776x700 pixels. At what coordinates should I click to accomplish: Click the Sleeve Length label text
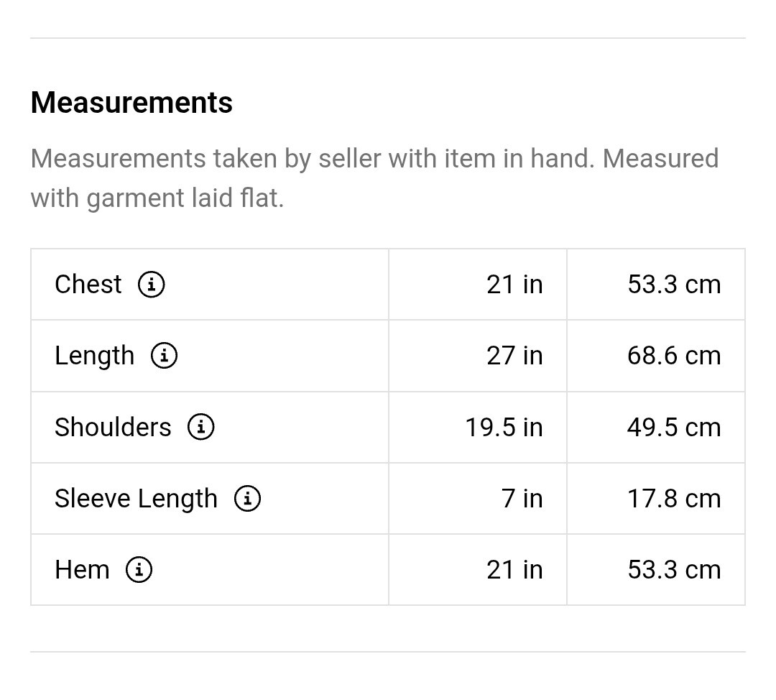[x=136, y=498]
